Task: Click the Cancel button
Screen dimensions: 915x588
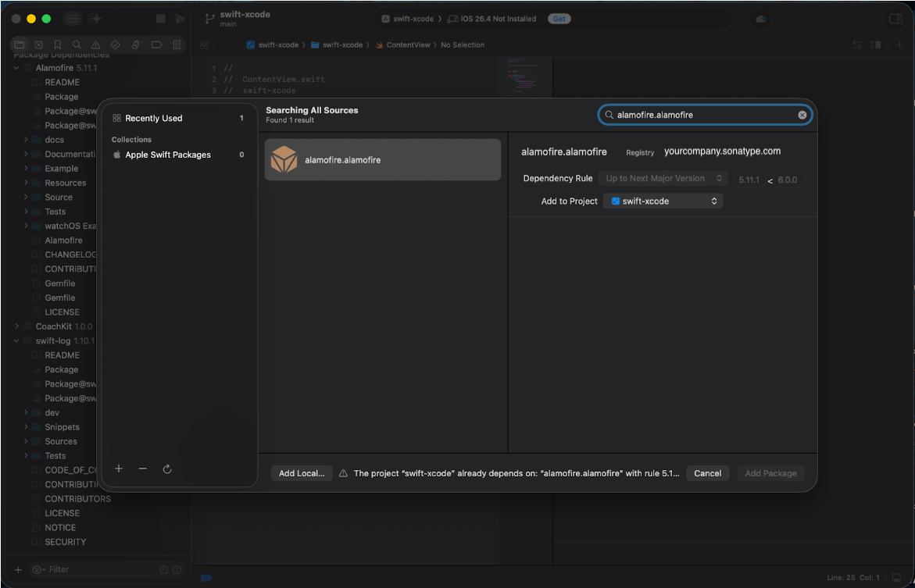Action: coord(707,473)
